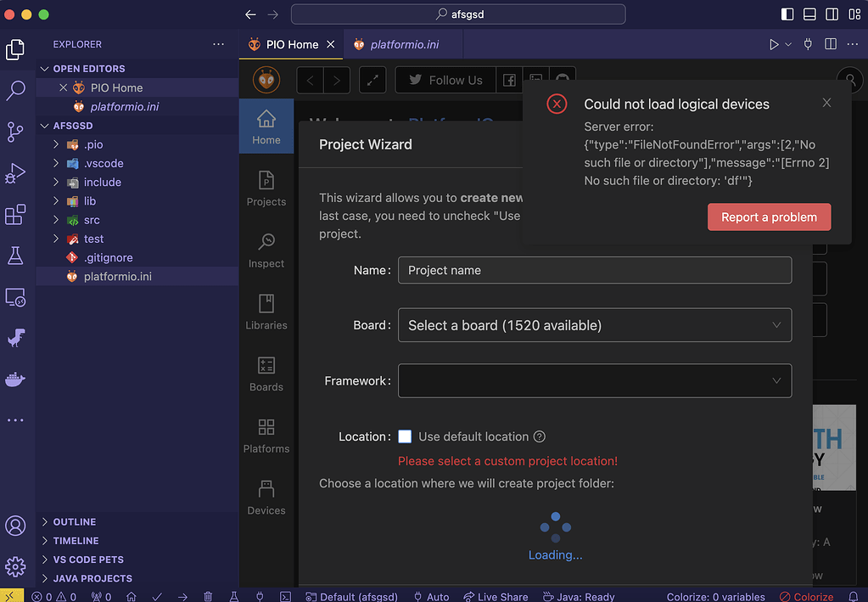Expand the src folder in Explorer
Viewport: 868px width, 602px height.
(92, 220)
